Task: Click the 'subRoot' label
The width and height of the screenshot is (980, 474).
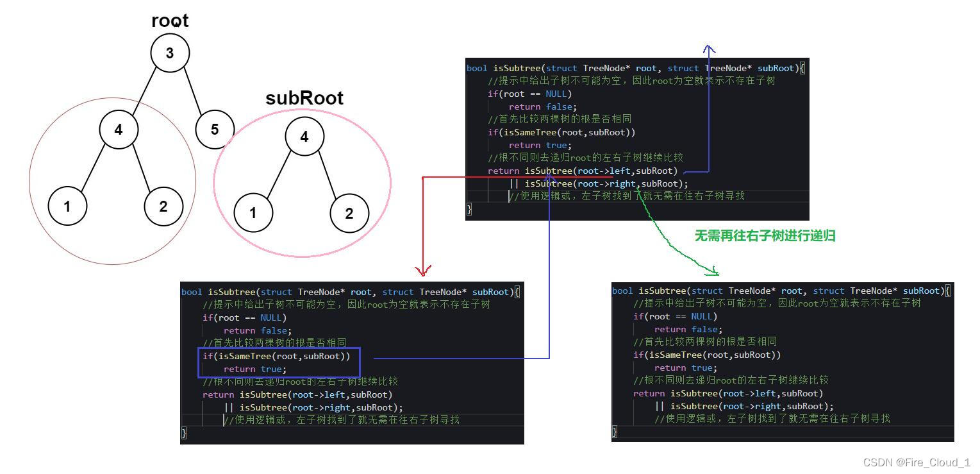Action: click(304, 98)
